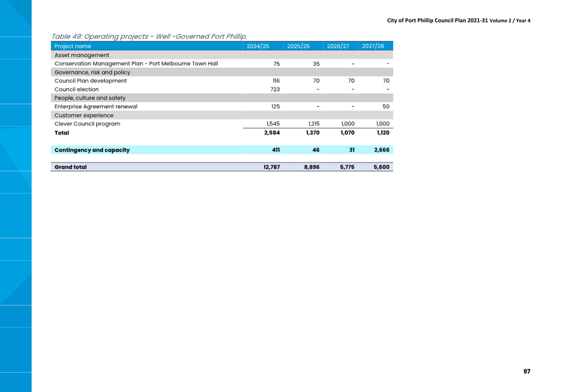This screenshot has height=392, width=561.
Task: Click the "Project name" column header
Action: click(73, 46)
